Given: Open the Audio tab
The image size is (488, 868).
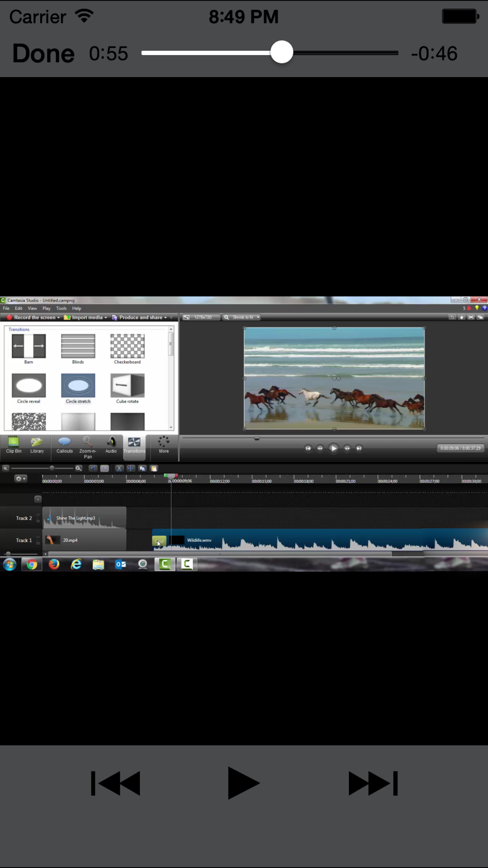Looking at the screenshot, I should 111,445.
